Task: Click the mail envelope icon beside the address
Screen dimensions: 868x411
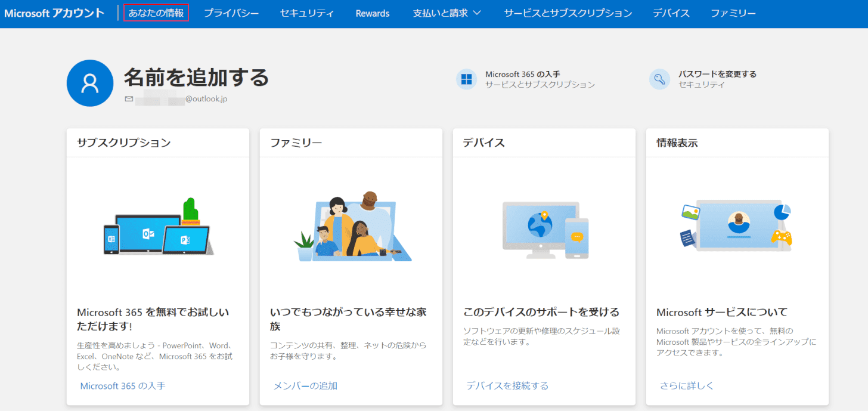Action: pyautogui.click(x=129, y=99)
